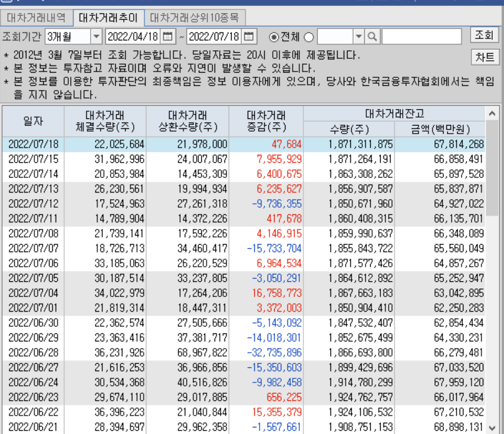
Task: Click the red value 16,758,773
Action: (x=277, y=293)
